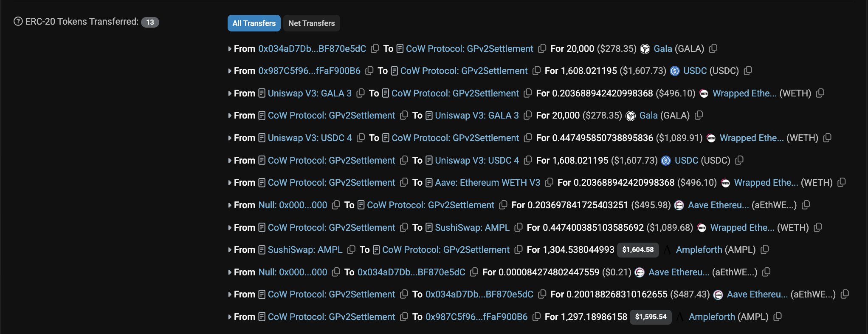Copy Ampleforth token address in the 1,297.18986158 row
Screen dimensions: 868x334
click(778, 317)
